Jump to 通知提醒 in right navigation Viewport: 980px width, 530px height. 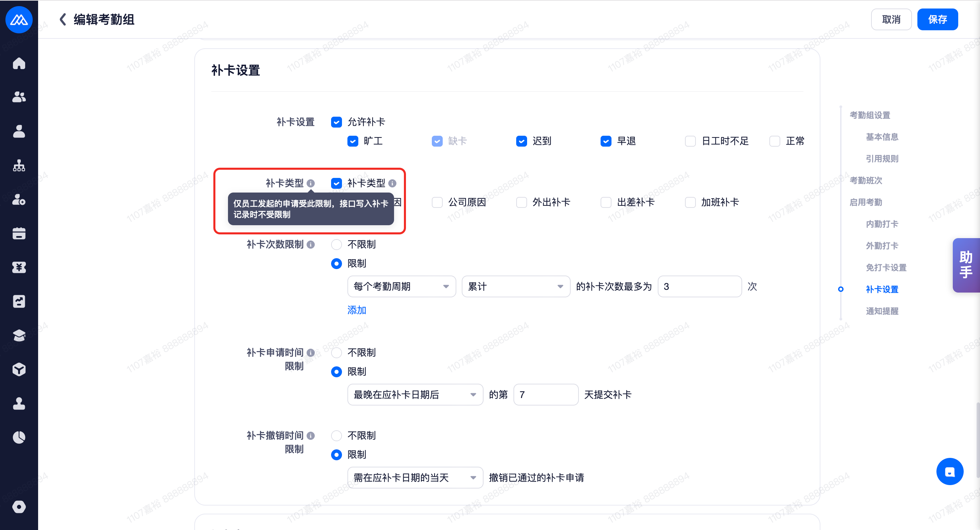click(882, 311)
